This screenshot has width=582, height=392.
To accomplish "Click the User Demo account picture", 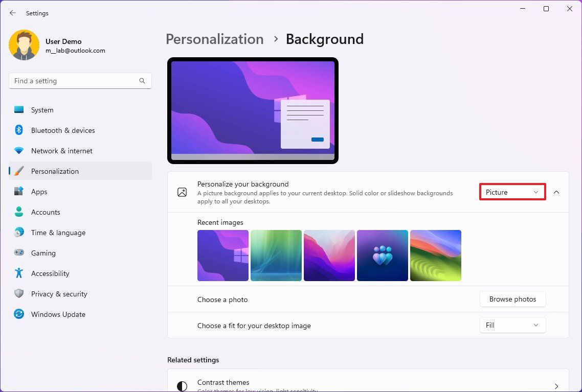I will click(24, 45).
